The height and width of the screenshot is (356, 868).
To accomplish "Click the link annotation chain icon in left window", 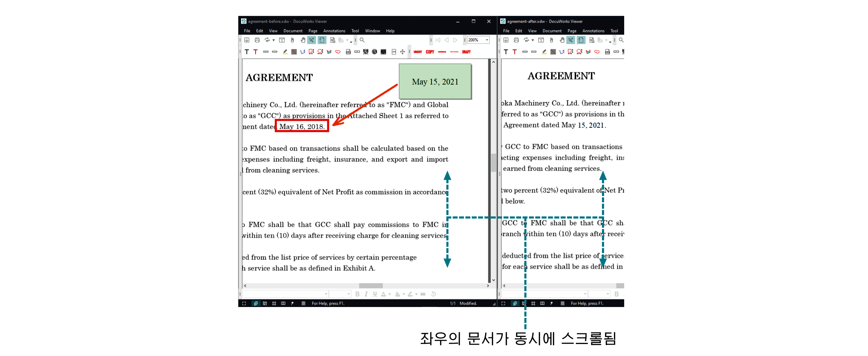I will tap(357, 52).
